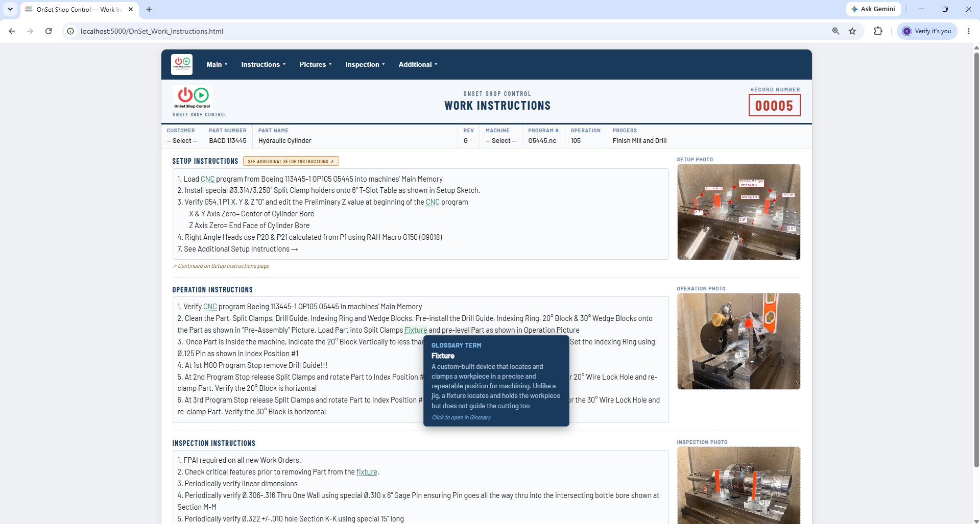
Task: Bookmark this page with star icon
Action: tap(852, 31)
